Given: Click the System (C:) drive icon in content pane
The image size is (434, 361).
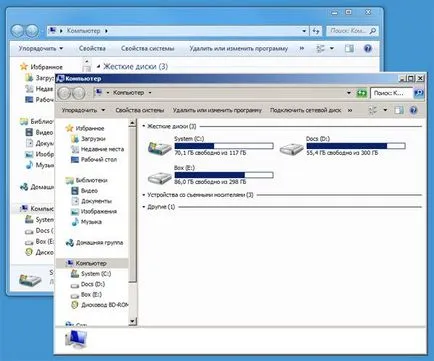Looking at the screenshot, I should click(x=159, y=148).
